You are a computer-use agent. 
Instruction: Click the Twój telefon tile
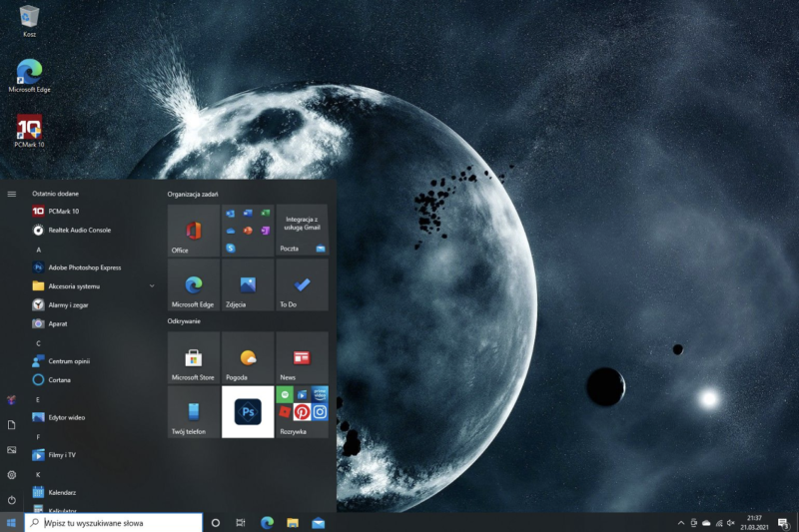[x=193, y=412]
